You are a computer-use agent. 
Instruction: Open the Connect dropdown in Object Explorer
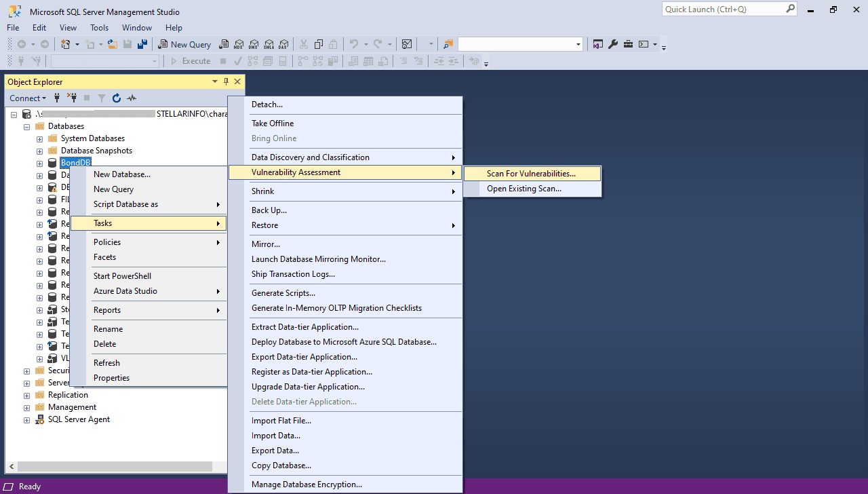pyautogui.click(x=28, y=98)
